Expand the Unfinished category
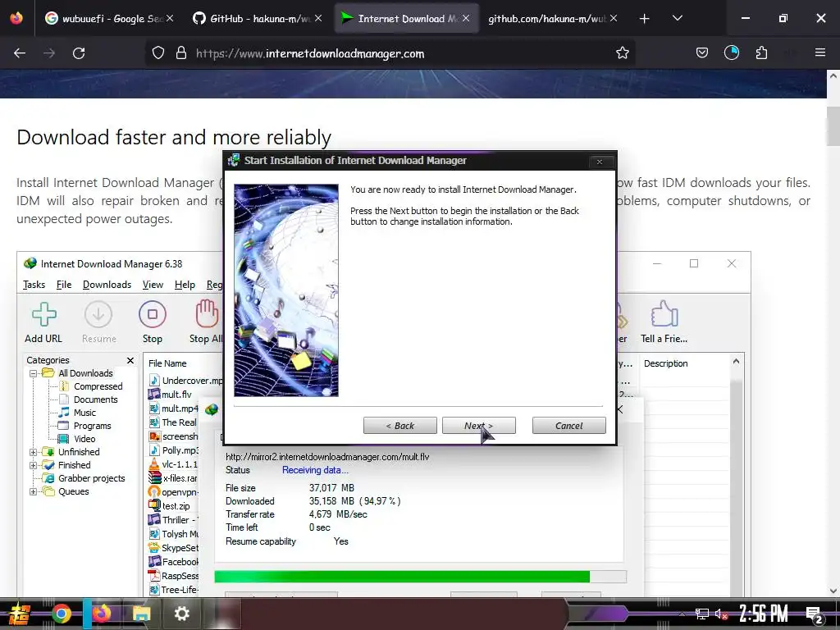The height and width of the screenshot is (630, 840). [x=33, y=452]
